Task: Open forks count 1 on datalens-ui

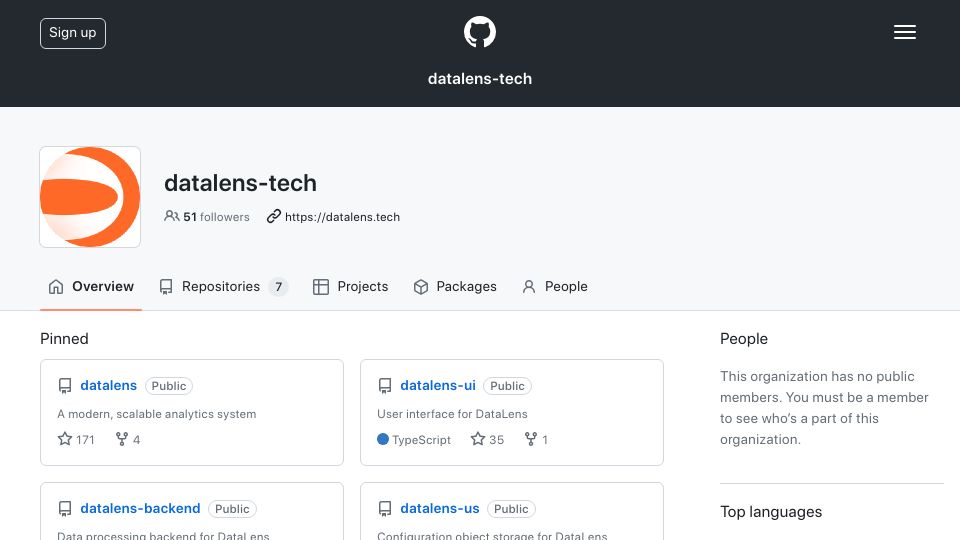Action: (x=536, y=439)
